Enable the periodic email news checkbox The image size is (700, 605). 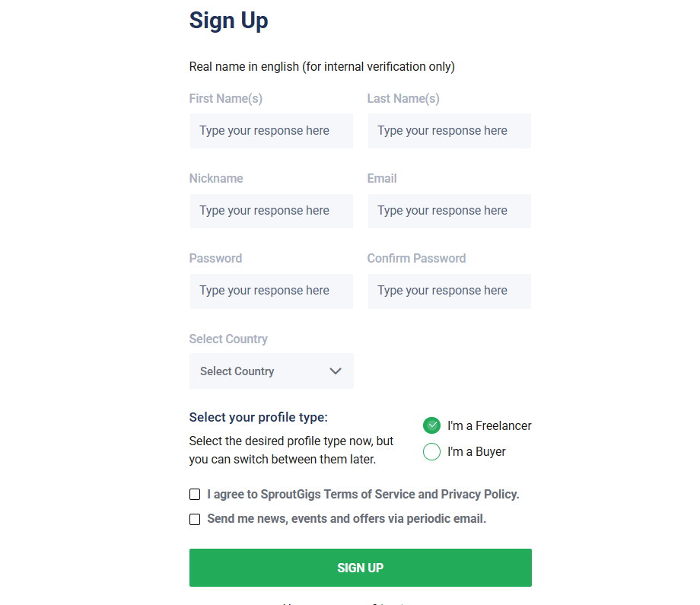(195, 519)
